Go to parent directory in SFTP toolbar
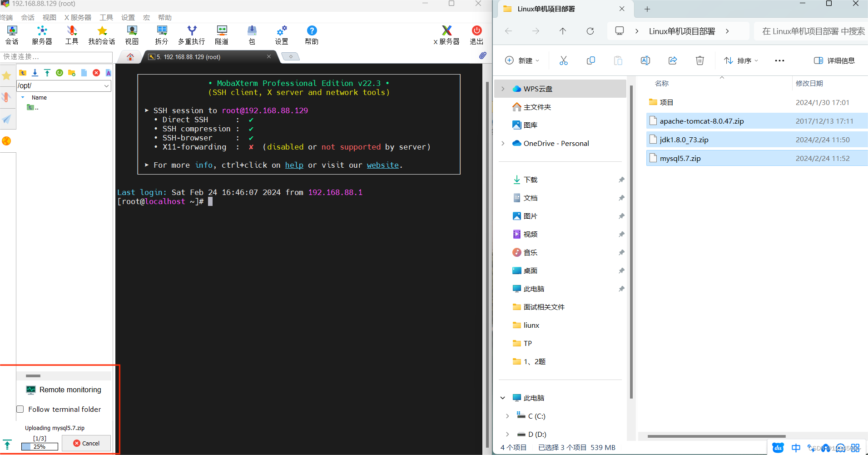This screenshot has height=455, width=868. [23, 73]
